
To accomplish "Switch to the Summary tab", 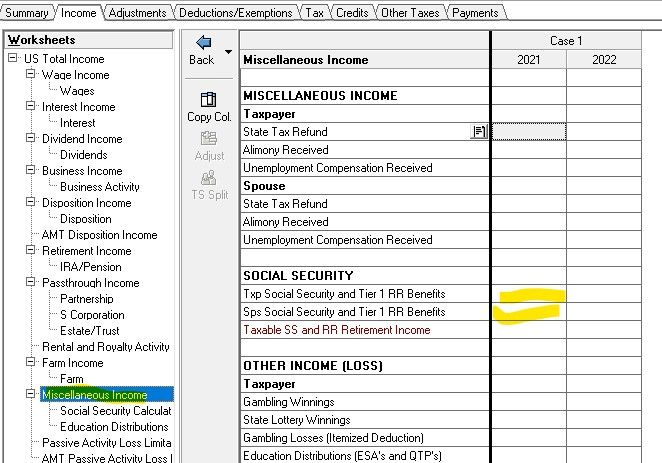I will (x=26, y=12).
